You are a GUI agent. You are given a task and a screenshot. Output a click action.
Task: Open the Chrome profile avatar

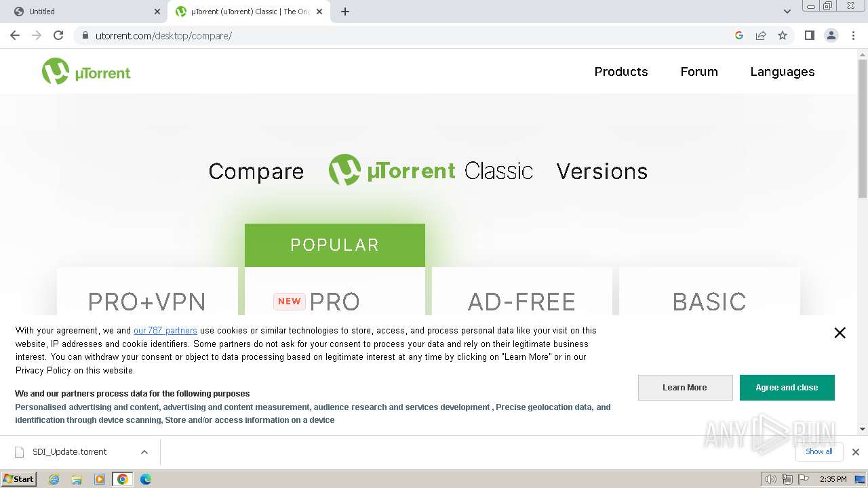831,35
